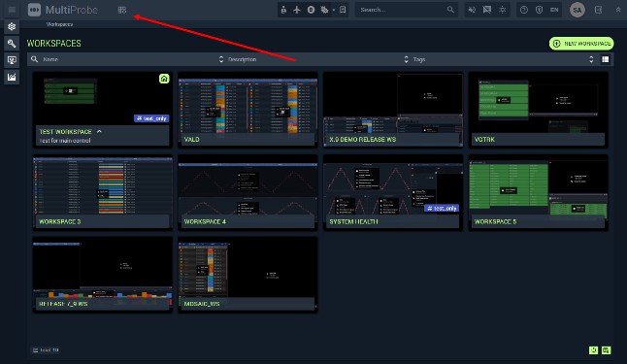The height and width of the screenshot is (364, 627).
Task: Select the Workspaces breadcrumb
Action: coord(59,24)
